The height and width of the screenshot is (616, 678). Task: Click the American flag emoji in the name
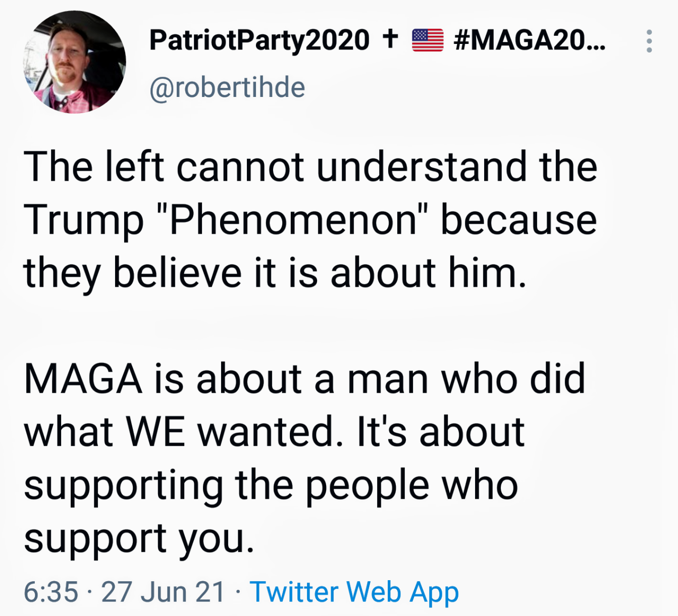coord(428,40)
